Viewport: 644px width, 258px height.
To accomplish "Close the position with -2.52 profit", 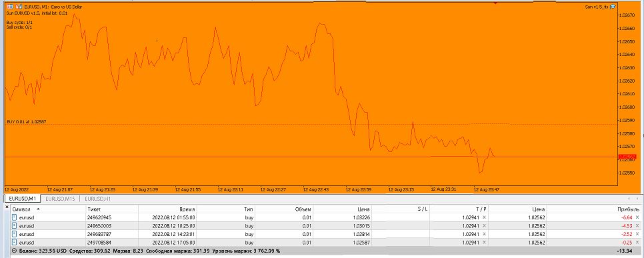I will [637, 234].
